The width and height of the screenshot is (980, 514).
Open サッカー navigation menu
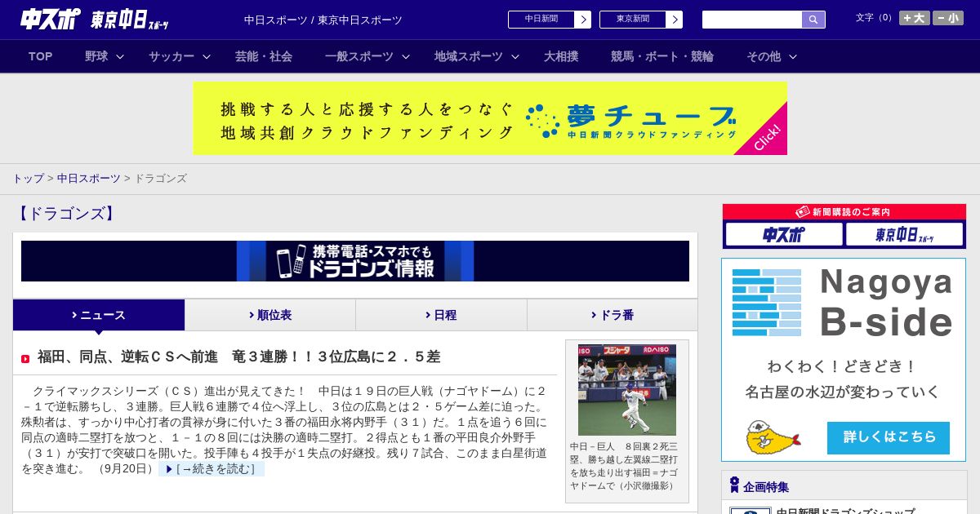[171, 56]
